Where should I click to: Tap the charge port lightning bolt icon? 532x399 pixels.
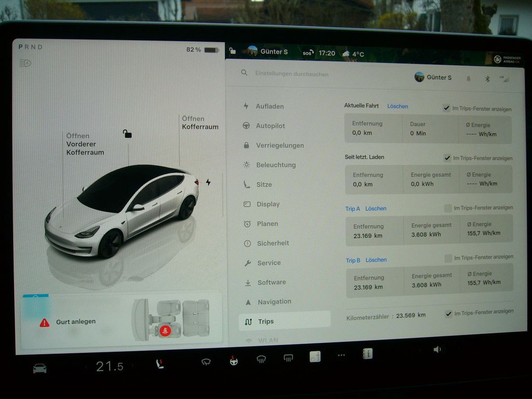tap(208, 182)
